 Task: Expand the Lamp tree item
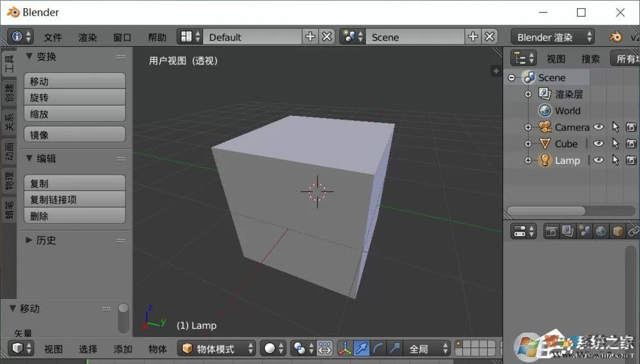528,161
